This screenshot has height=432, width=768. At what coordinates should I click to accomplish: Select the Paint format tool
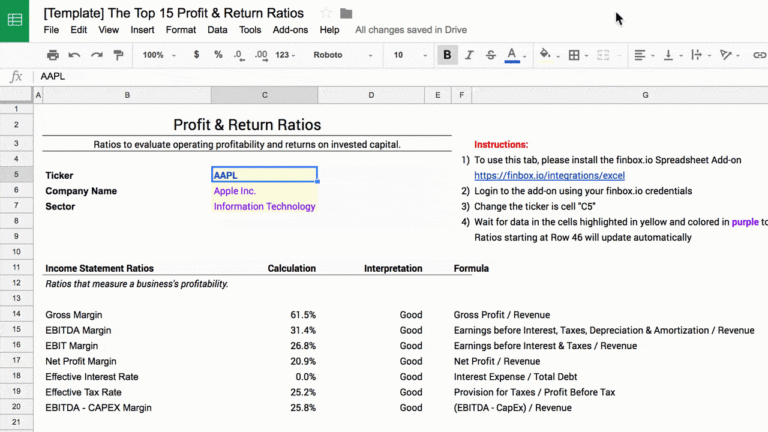(119, 55)
